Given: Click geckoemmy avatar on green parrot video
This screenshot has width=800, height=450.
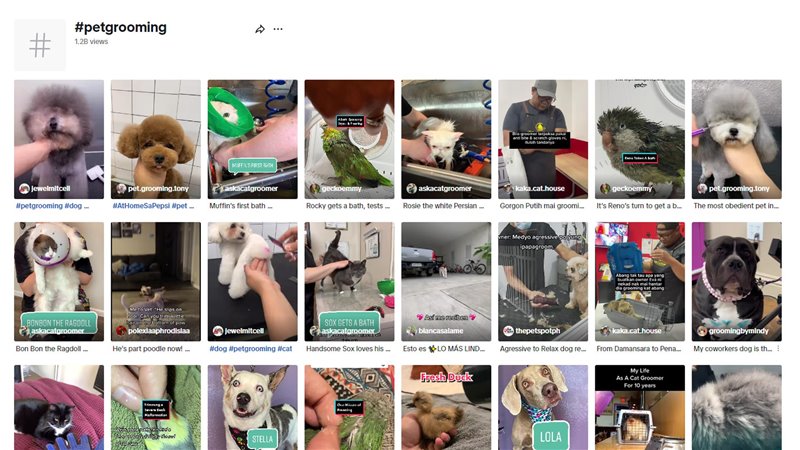Looking at the screenshot, I should point(315,189).
